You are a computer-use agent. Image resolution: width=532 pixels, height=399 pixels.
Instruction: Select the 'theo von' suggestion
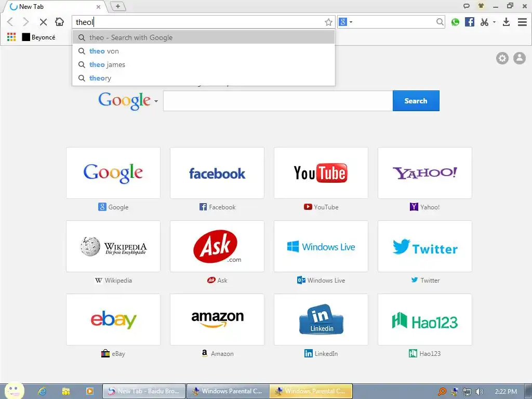[x=204, y=51]
